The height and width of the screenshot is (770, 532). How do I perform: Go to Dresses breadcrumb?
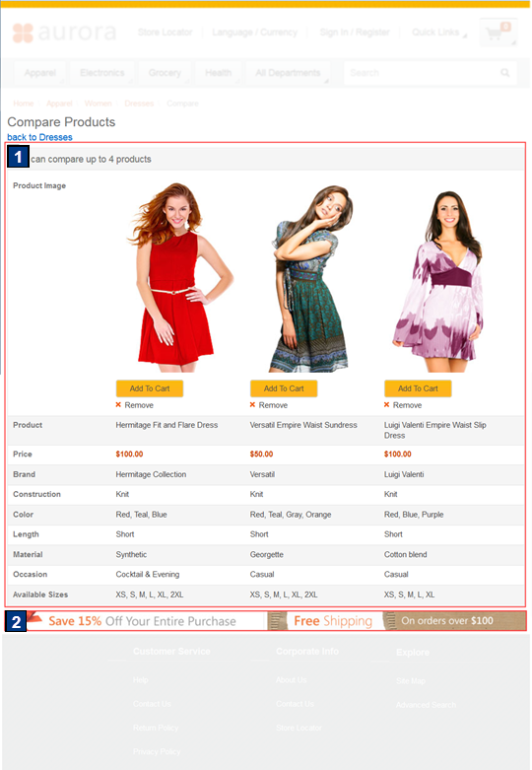(x=139, y=104)
